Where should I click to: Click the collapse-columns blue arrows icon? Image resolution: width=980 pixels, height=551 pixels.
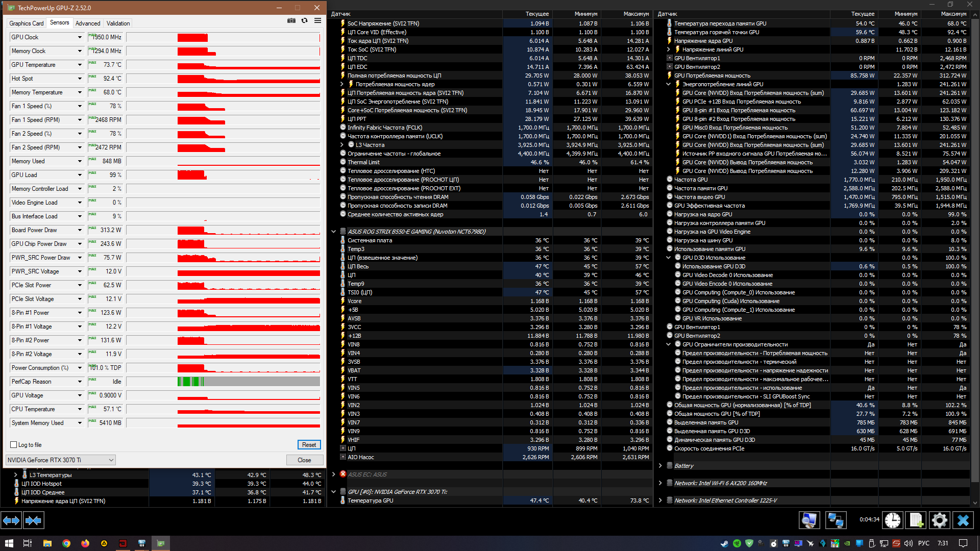34,520
